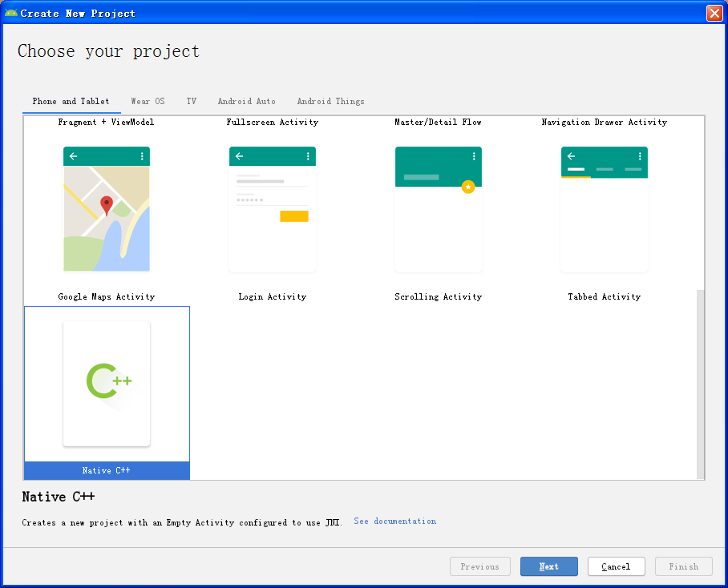Choose the Tabbed Activity template thumbnail
The image size is (728, 588).
(604, 209)
